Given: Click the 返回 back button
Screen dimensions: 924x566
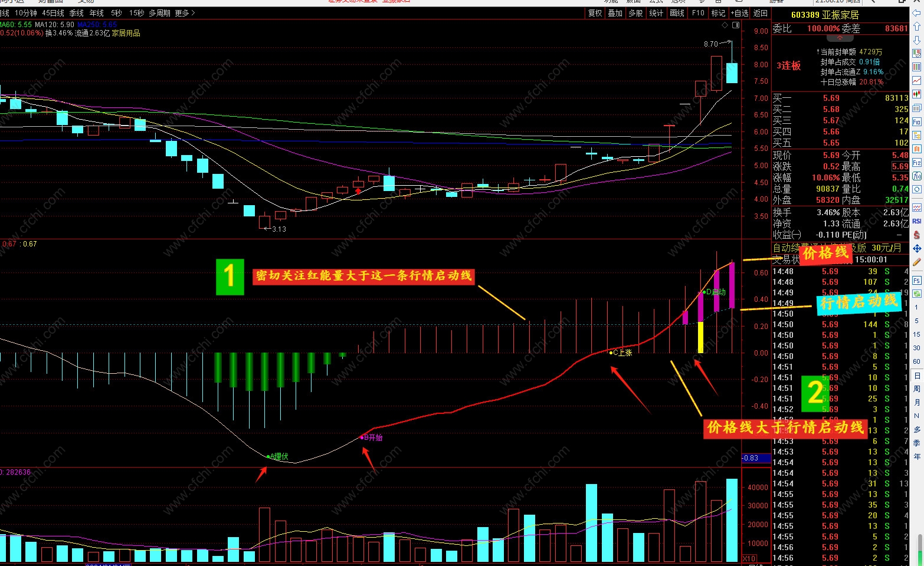Looking at the screenshot, I should [761, 13].
